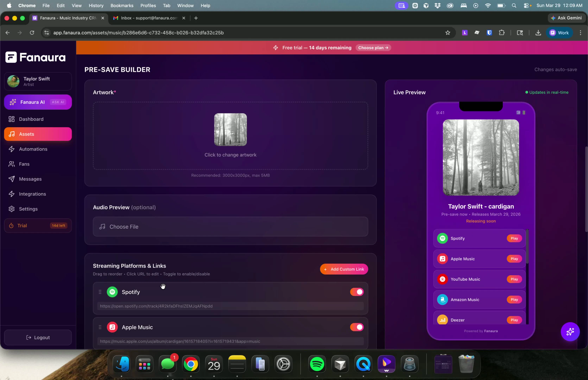The image size is (588, 380).
Task: Click Play for Amazon Music in preview
Action: (514, 300)
